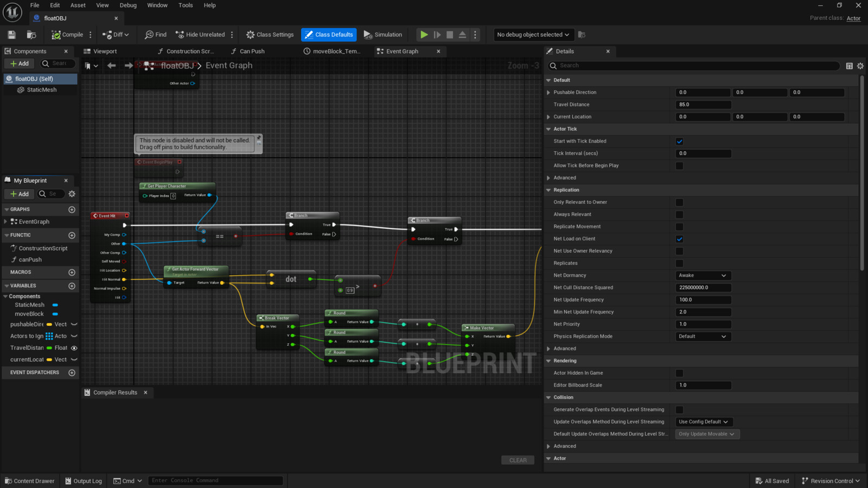Compile the blueprint

click(x=67, y=35)
